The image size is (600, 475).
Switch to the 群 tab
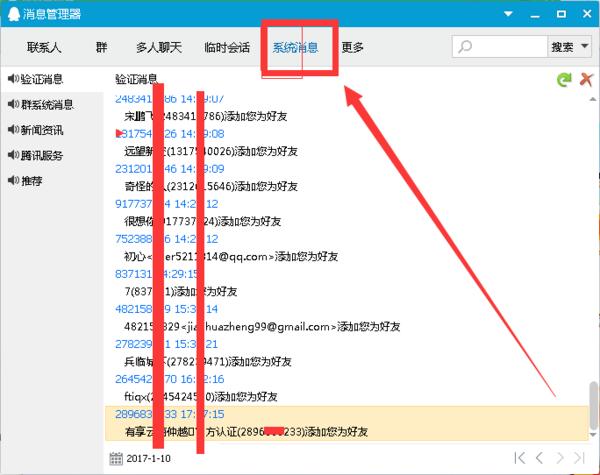101,47
